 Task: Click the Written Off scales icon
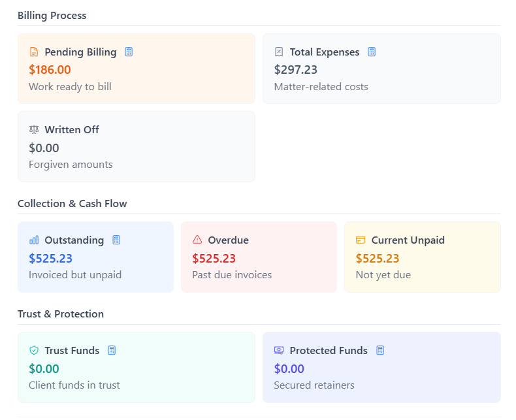pyautogui.click(x=34, y=130)
